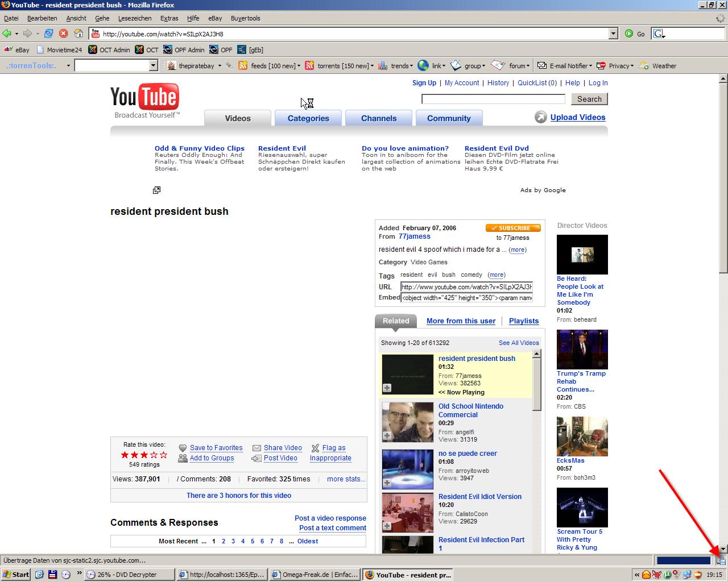Expand the forum dropdown
Viewport: 728px width, 582px height.
528,66
